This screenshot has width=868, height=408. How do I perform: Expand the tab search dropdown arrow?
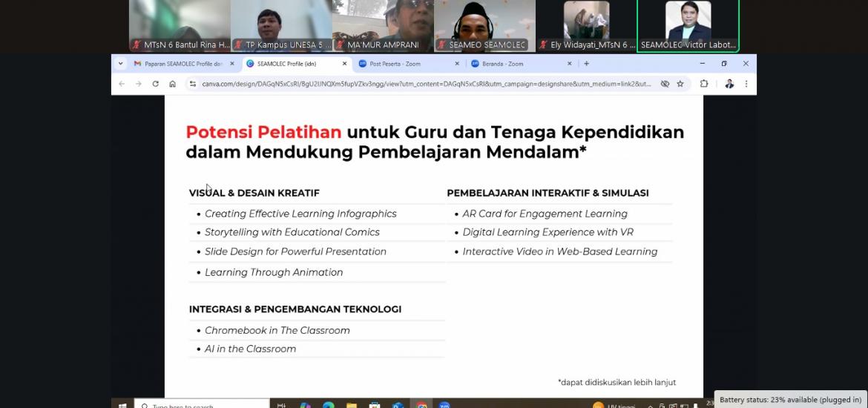pos(121,64)
